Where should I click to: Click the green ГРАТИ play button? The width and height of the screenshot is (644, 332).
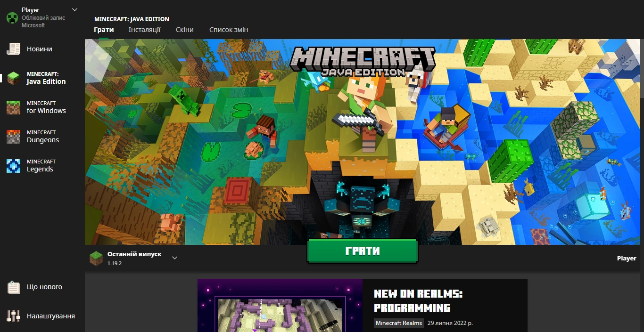click(363, 251)
